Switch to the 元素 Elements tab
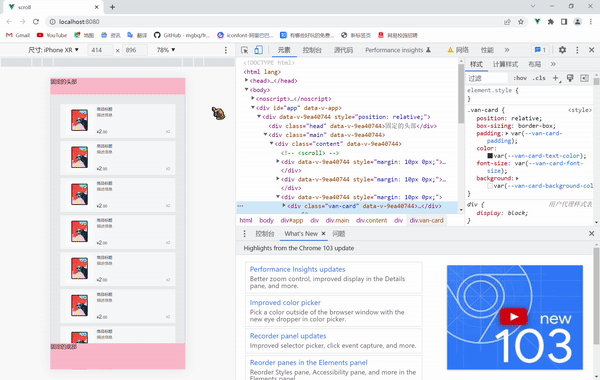This screenshot has width=600, height=380. pos(284,50)
